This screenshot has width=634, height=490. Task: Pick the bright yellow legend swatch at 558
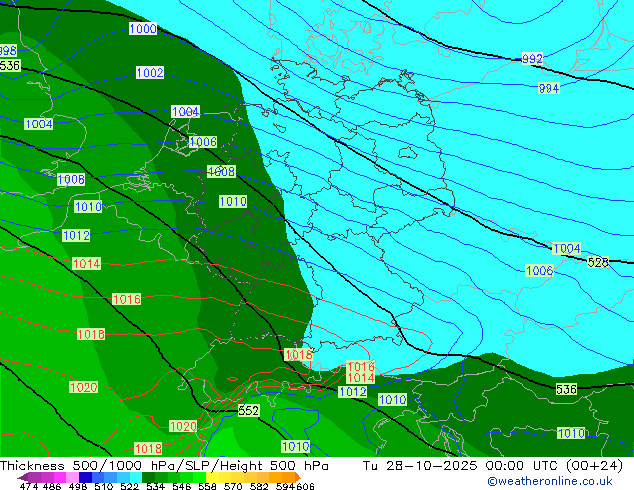click(212, 477)
